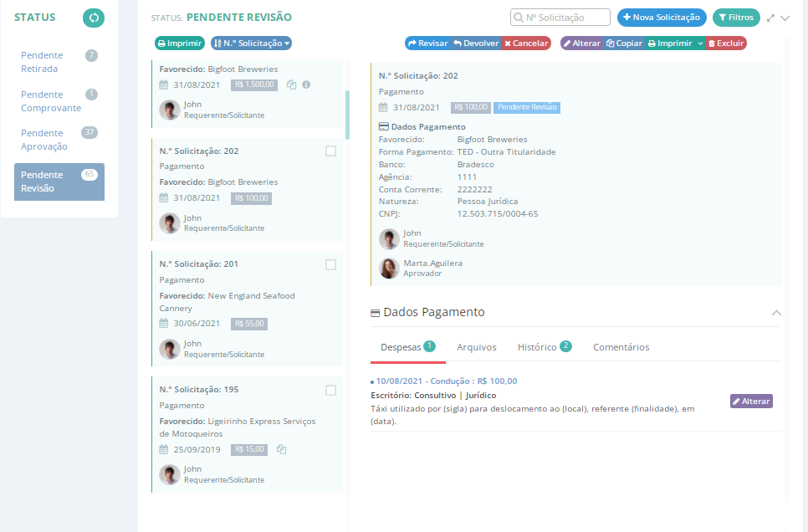This screenshot has height=532, width=808.
Task: Open the N.º Solicitação sort dropdown
Action: coord(251,43)
